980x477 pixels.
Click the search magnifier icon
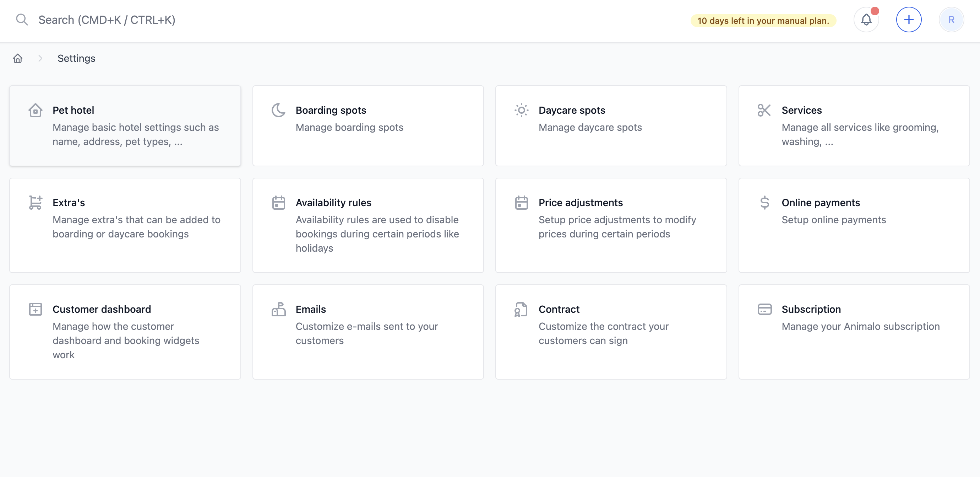coord(22,20)
